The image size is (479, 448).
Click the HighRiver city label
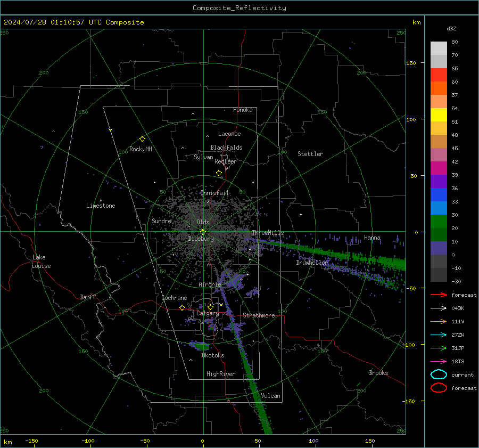click(x=221, y=374)
